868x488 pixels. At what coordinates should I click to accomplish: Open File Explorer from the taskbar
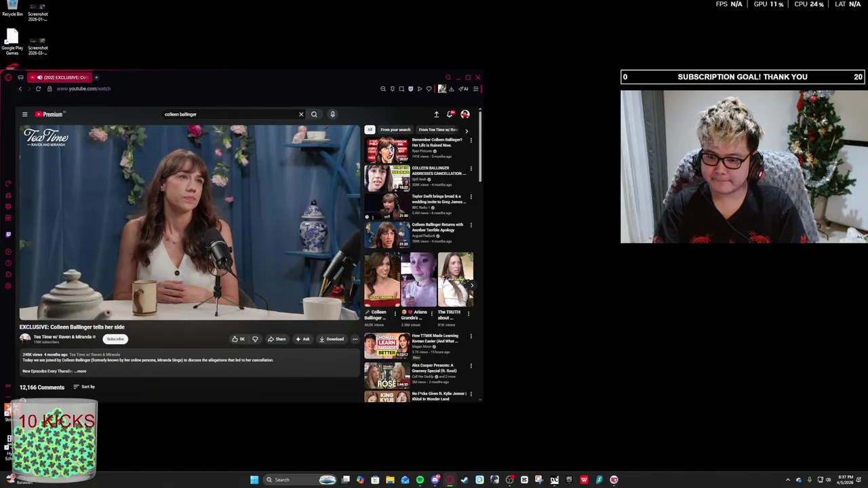390,480
